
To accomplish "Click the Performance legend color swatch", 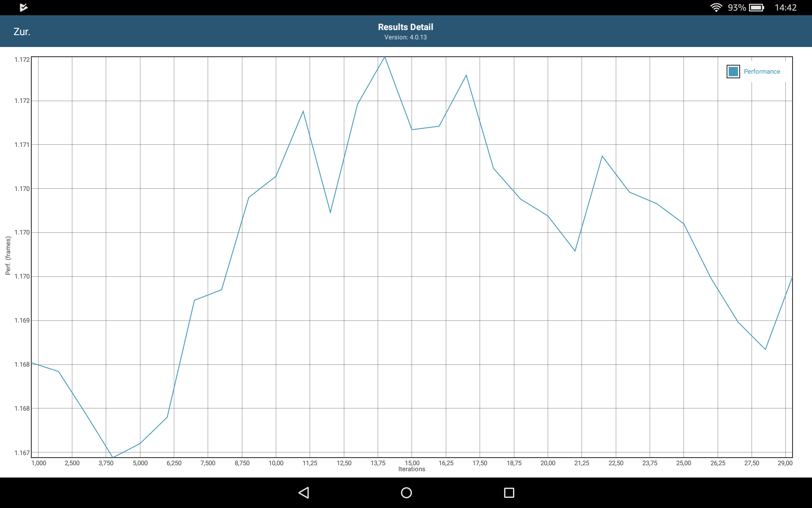I will click(x=733, y=72).
